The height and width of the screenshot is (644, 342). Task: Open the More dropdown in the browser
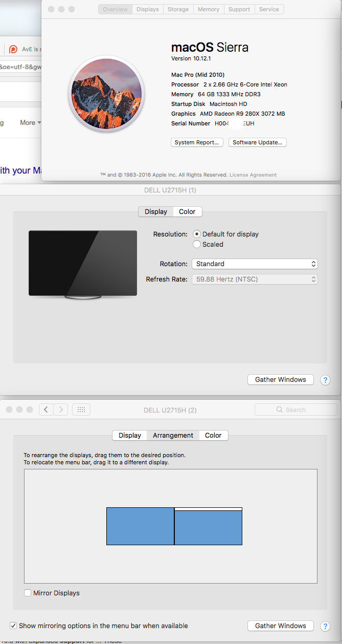pyautogui.click(x=30, y=122)
